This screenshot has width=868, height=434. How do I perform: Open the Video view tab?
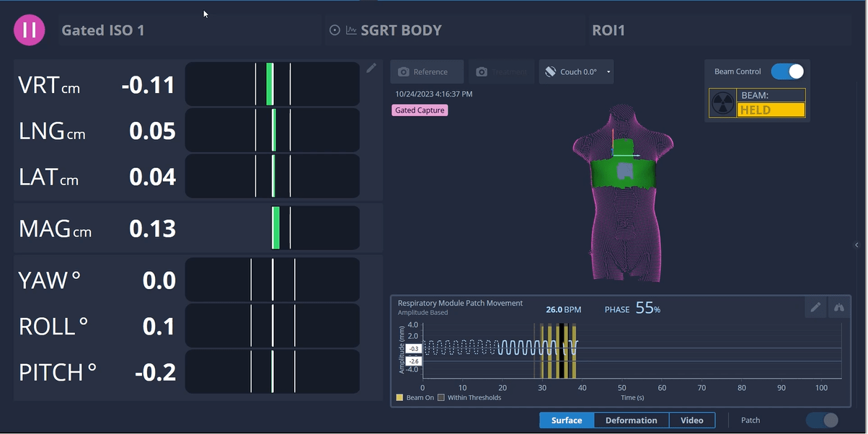(691, 420)
